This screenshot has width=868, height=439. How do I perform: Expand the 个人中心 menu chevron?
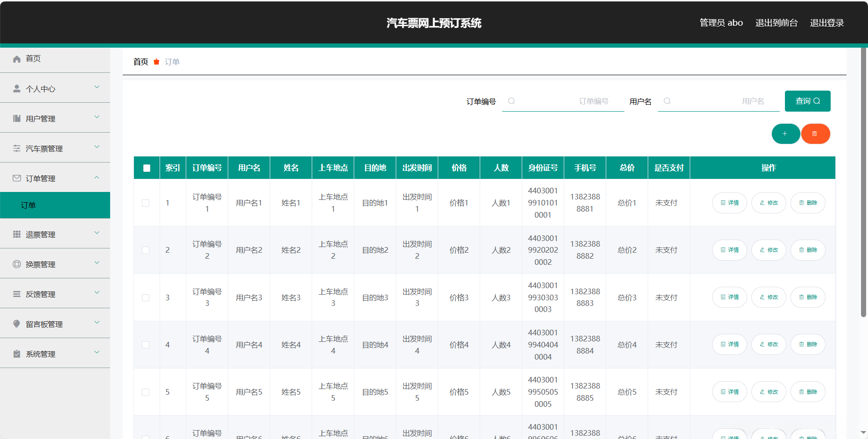coord(97,87)
